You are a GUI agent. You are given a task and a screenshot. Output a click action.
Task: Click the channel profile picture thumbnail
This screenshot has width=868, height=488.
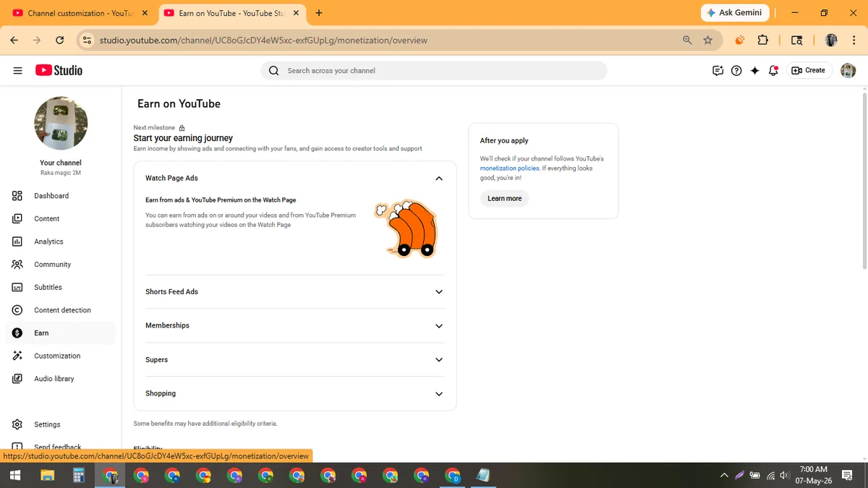click(x=61, y=123)
